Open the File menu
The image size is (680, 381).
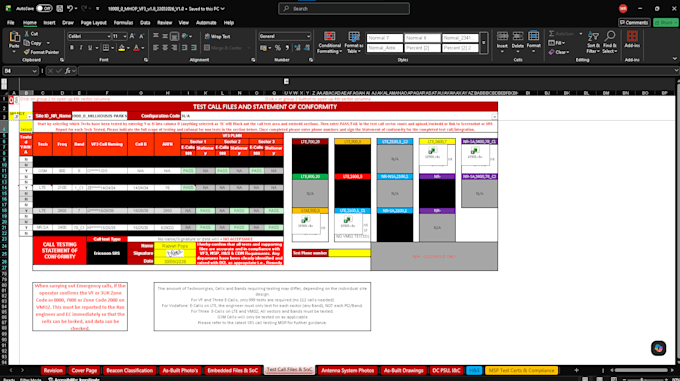[10, 23]
